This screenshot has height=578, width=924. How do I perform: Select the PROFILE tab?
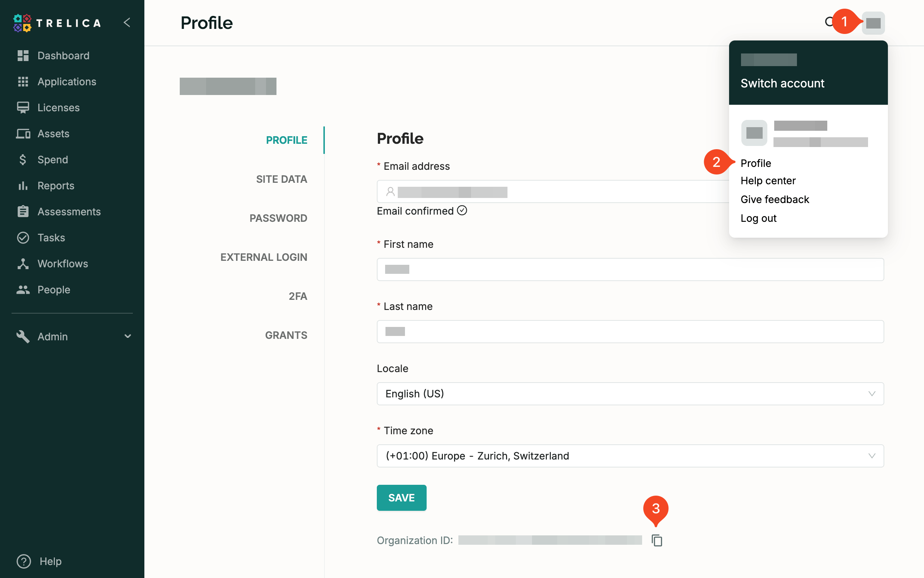click(x=286, y=140)
